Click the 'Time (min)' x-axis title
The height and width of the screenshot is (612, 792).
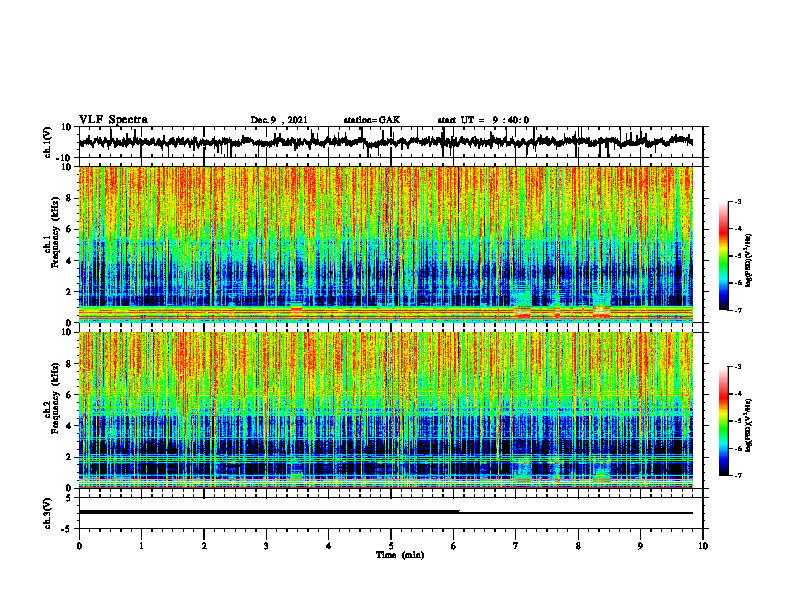point(400,555)
